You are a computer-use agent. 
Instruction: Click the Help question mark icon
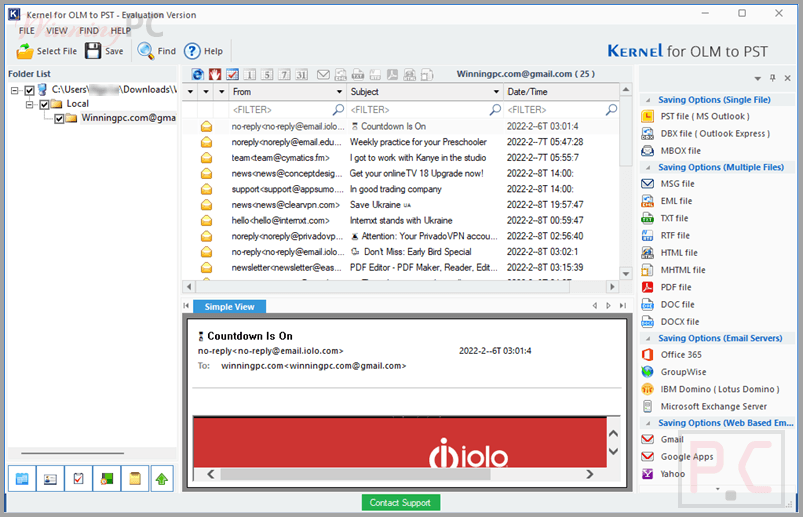click(x=192, y=51)
